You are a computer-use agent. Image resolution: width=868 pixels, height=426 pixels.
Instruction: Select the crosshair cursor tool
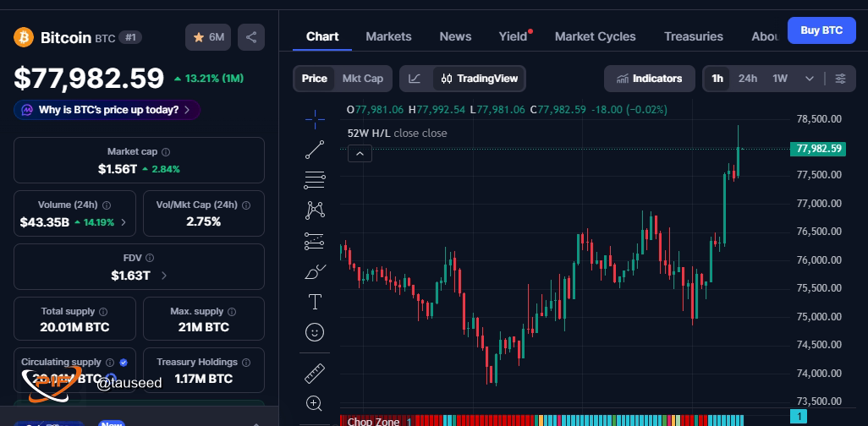[315, 119]
